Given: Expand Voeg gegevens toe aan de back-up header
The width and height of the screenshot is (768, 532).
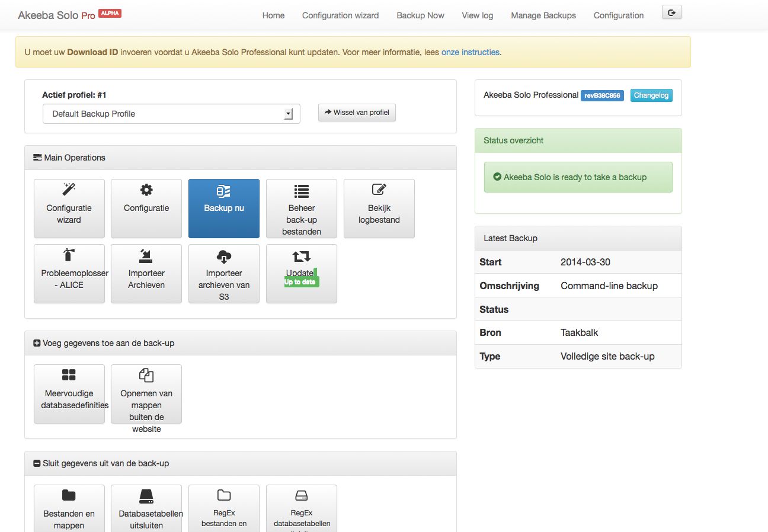Looking at the screenshot, I should pyautogui.click(x=241, y=343).
